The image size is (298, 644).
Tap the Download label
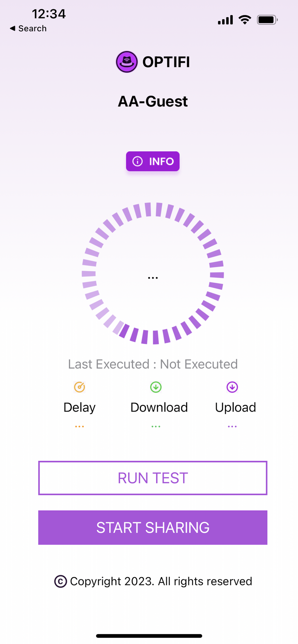coord(159,408)
